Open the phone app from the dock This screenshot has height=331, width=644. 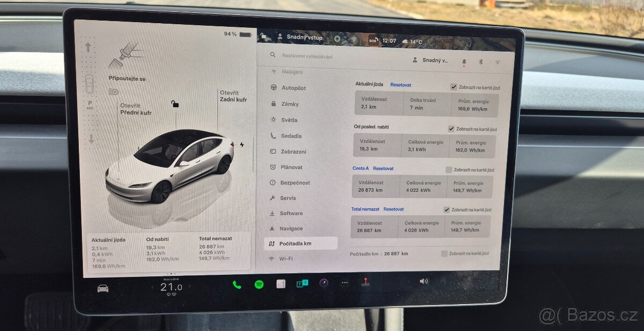237,284
